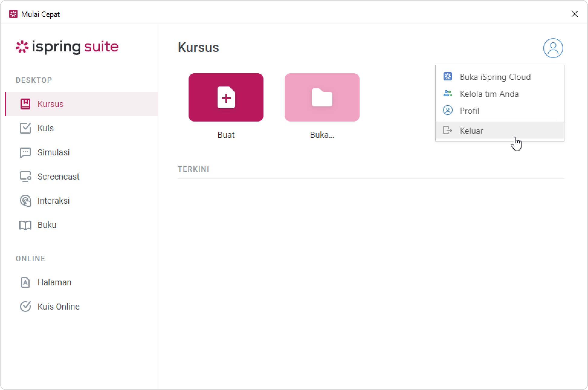Viewport: 588px width, 390px height.
Task: Click the Mulai Cepat title bar app icon
Action: pyautogui.click(x=13, y=14)
